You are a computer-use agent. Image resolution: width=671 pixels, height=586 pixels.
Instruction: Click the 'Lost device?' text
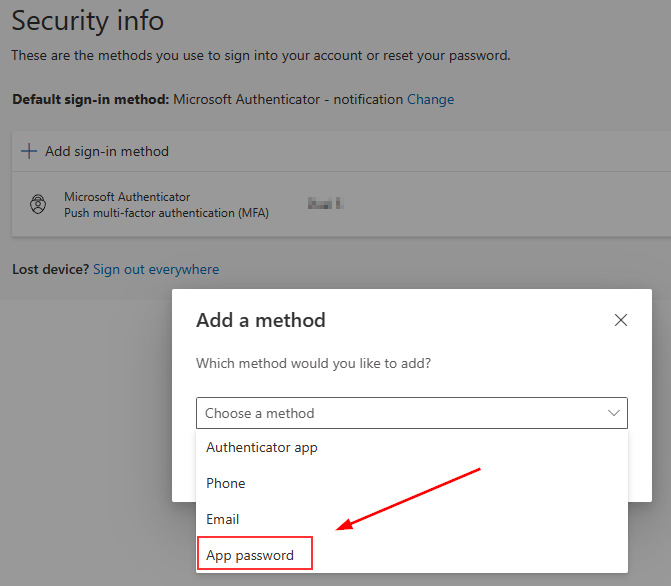tap(50, 269)
